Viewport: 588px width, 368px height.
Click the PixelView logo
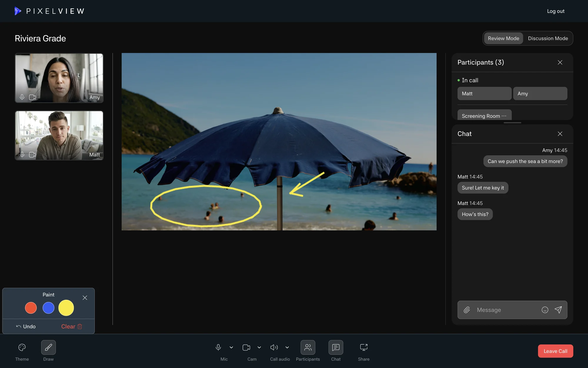(x=49, y=11)
